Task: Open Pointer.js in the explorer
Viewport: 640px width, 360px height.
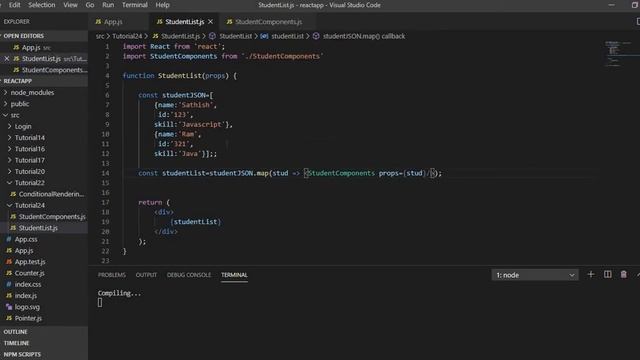Action: [x=28, y=318]
